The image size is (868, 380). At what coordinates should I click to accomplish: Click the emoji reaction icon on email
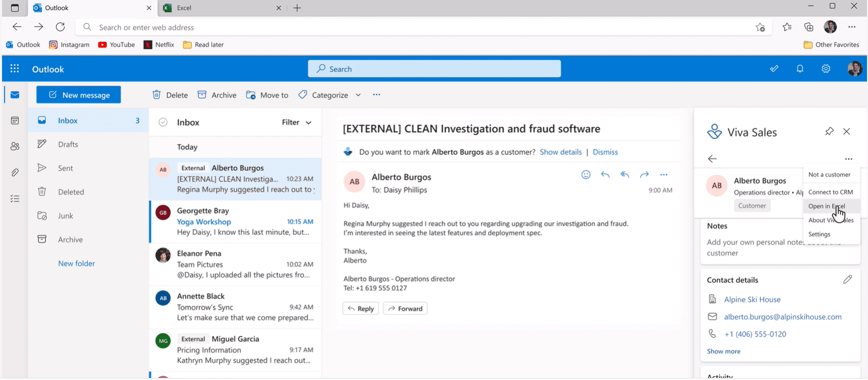(586, 175)
